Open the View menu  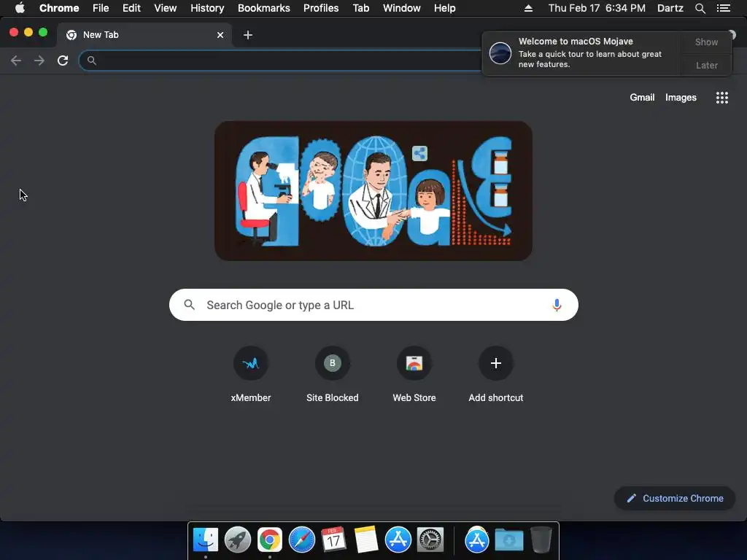[166, 8]
